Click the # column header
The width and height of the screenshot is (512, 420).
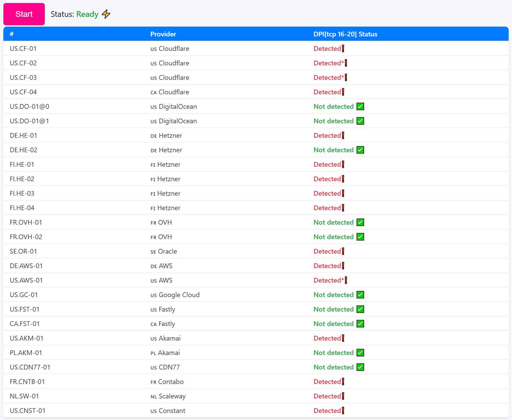pos(12,34)
